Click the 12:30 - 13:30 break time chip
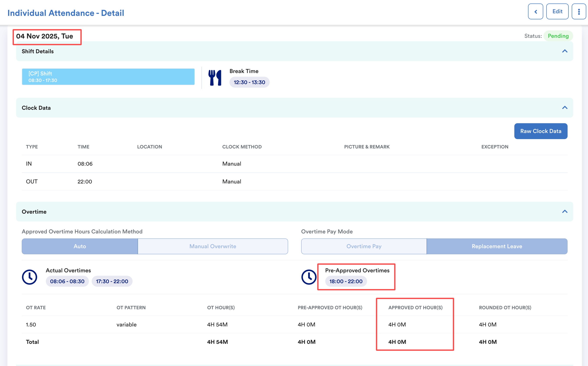Viewport: 588px width, 366px height. click(249, 82)
